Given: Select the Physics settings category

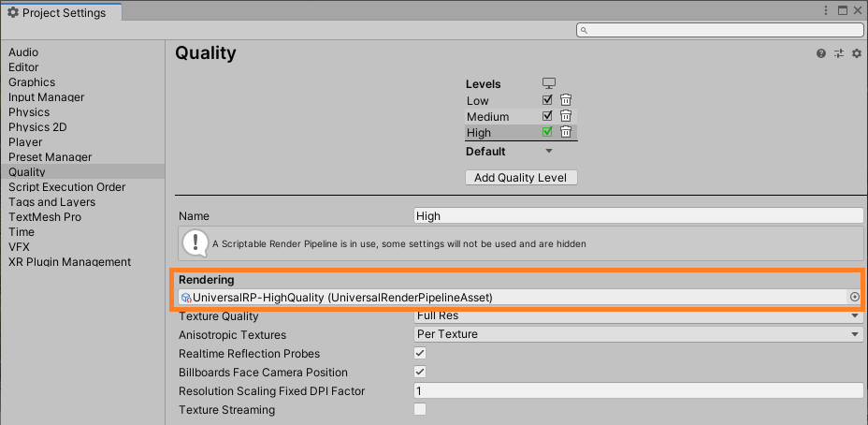Looking at the screenshot, I should pyautogui.click(x=29, y=112).
